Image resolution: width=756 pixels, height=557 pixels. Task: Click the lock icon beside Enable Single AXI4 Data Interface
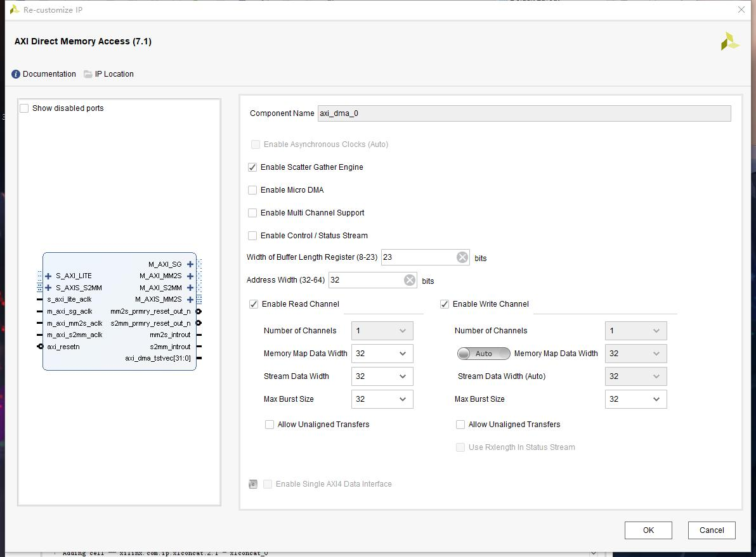(252, 483)
